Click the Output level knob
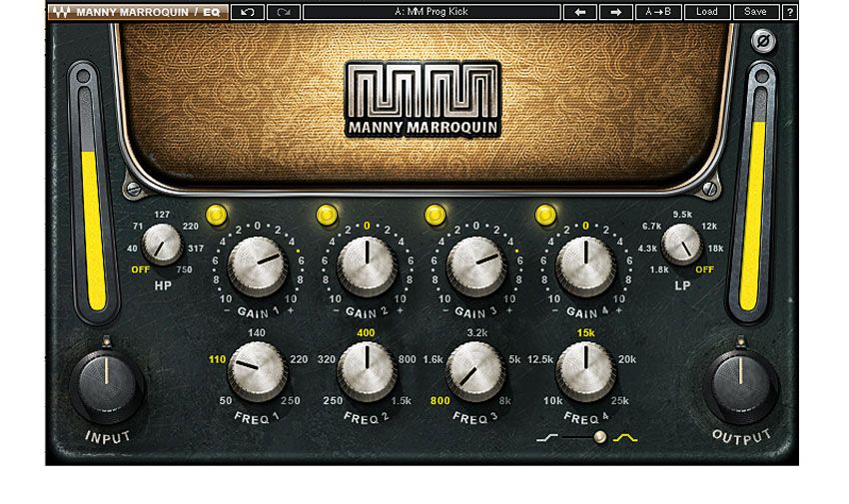The image size is (849, 504). (741, 385)
